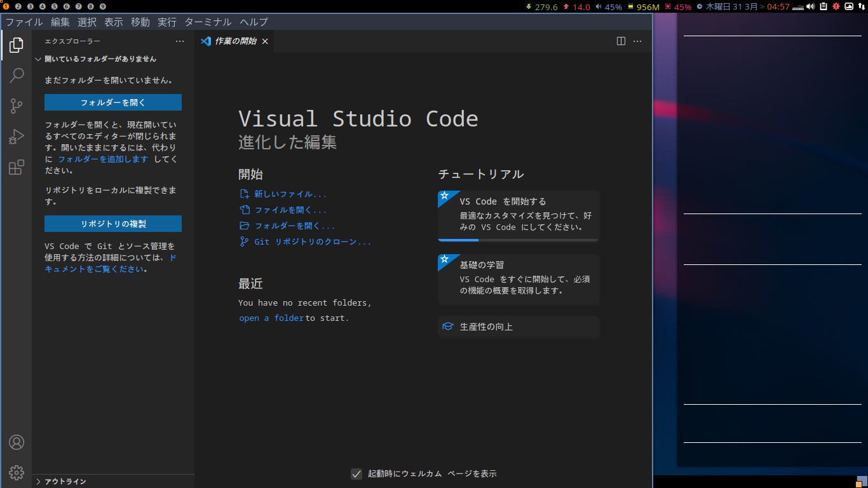Click the red bug-shaped tray icon
The width and height of the screenshot is (868, 488).
point(836,6)
